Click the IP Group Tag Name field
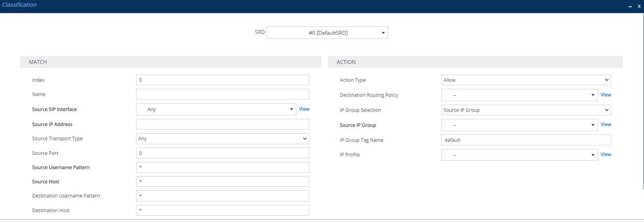 coord(526,140)
